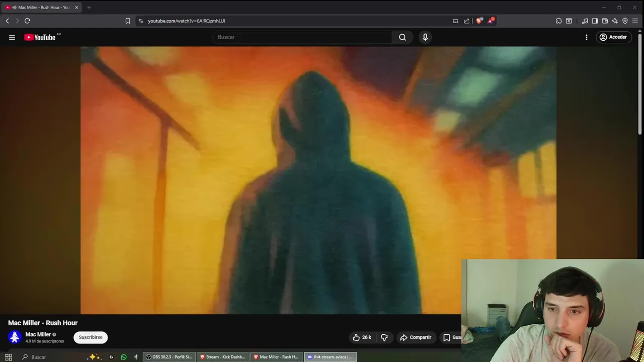The width and height of the screenshot is (644, 362).
Task: Go back in browser history
Action: coord(7,21)
